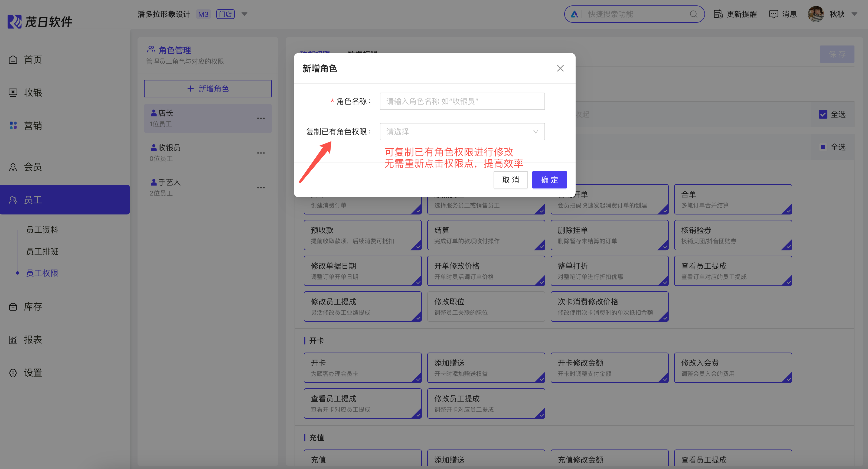868x469 pixels.
Task: Open more options for 收银员 role
Action: (x=261, y=153)
